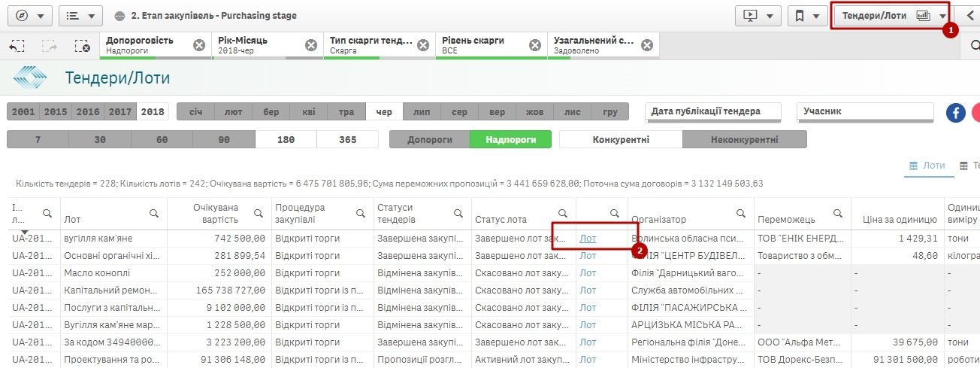Select year 2017 filter
Screen dimensions: 980x368
click(119, 112)
